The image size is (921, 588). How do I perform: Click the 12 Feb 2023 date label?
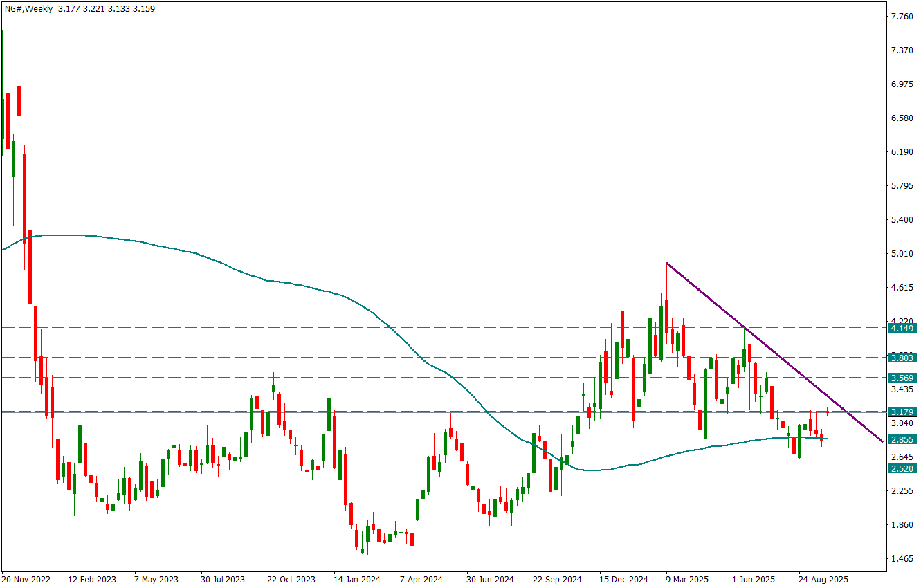[91, 579]
